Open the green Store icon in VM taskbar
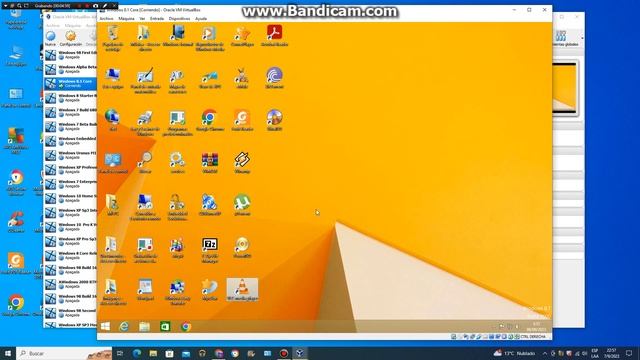Screen dimensions: 640x360 pos(165,327)
